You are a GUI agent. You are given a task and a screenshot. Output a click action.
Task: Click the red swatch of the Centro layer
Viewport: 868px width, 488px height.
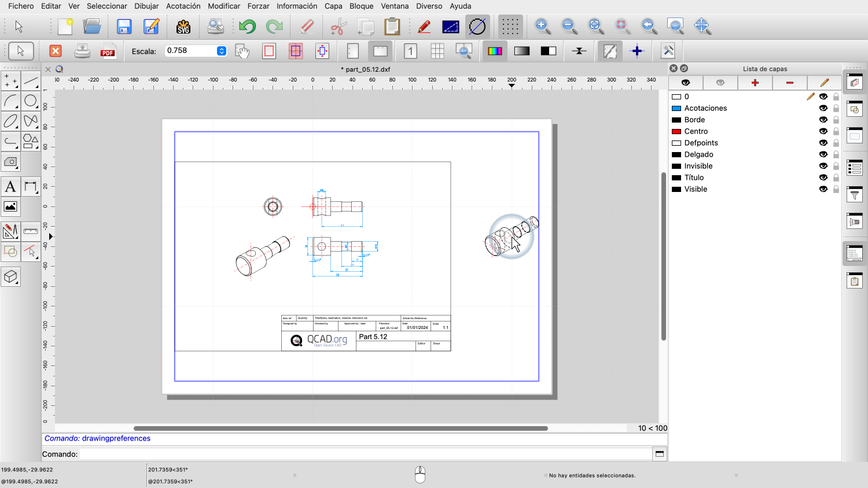click(x=676, y=131)
